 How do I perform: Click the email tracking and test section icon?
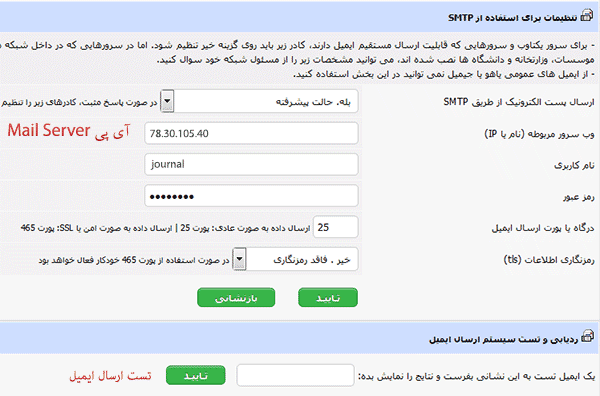[587, 337]
